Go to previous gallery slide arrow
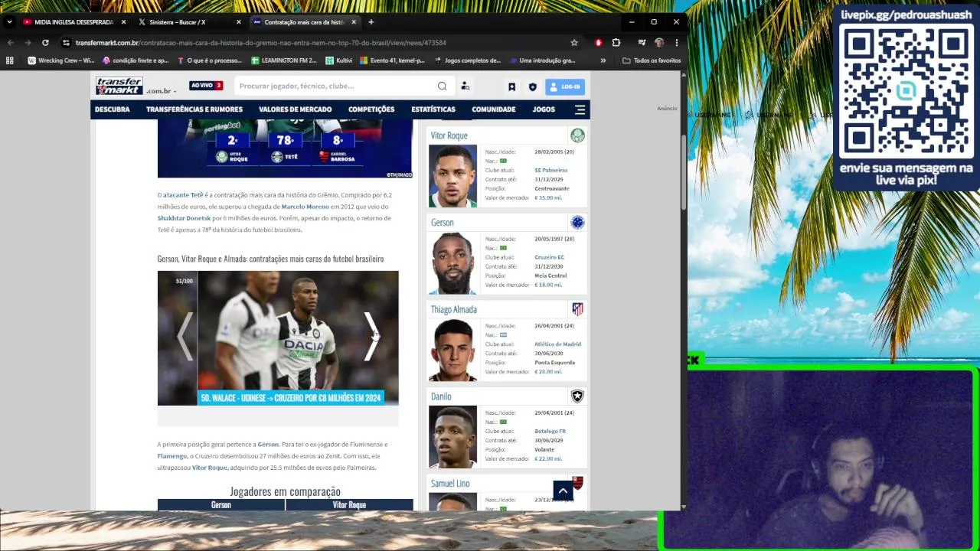This screenshot has width=980, height=551. coord(185,337)
